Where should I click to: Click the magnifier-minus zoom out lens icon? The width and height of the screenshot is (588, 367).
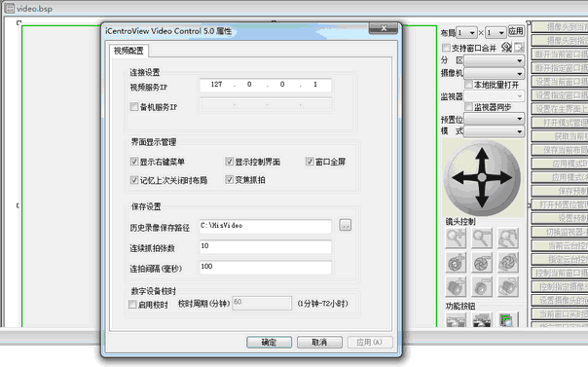(x=482, y=238)
